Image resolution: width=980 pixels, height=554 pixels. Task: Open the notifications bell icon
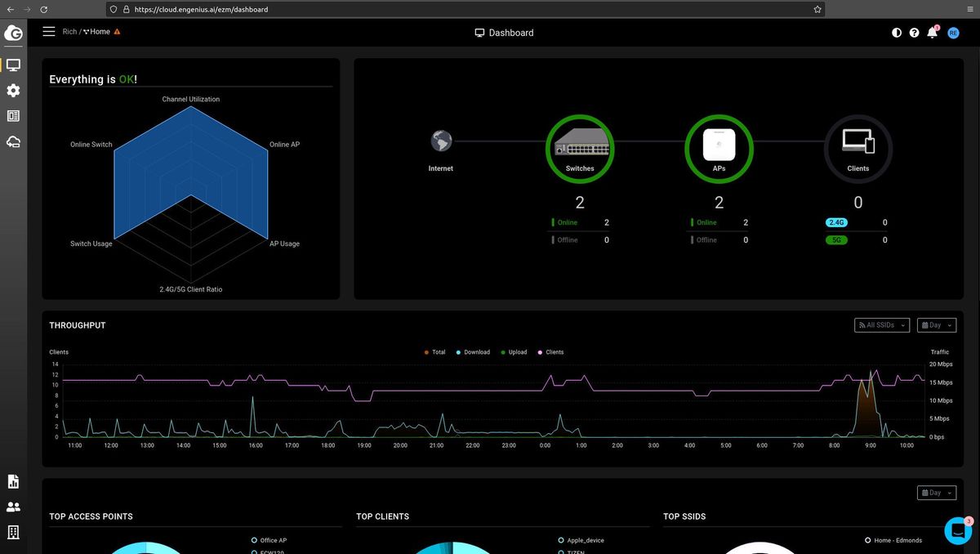tap(932, 33)
